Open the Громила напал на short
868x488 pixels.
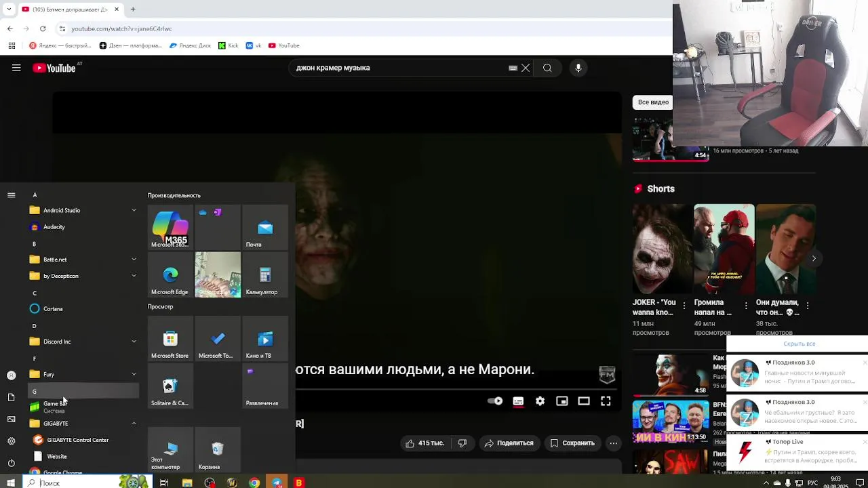pos(724,249)
